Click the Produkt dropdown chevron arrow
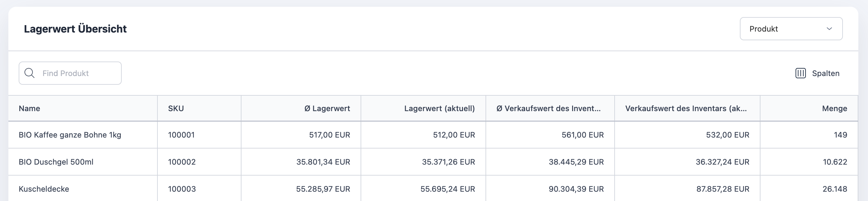Viewport: 868px width, 201px height. click(x=829, y=29)
